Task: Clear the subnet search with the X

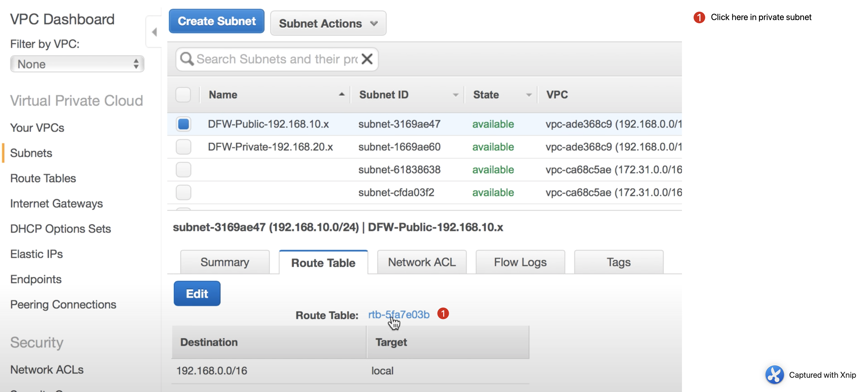Action: click(x=367, y=59)
